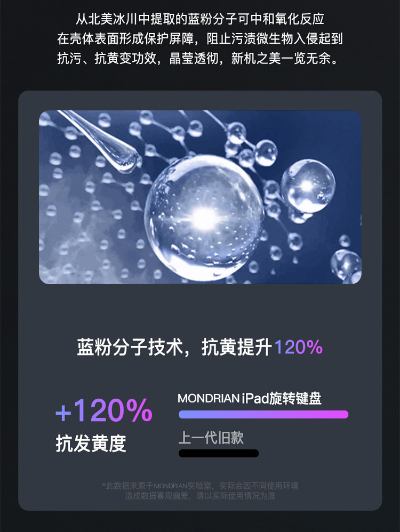Click the black bar under 上一代旧款

(219, 453)
